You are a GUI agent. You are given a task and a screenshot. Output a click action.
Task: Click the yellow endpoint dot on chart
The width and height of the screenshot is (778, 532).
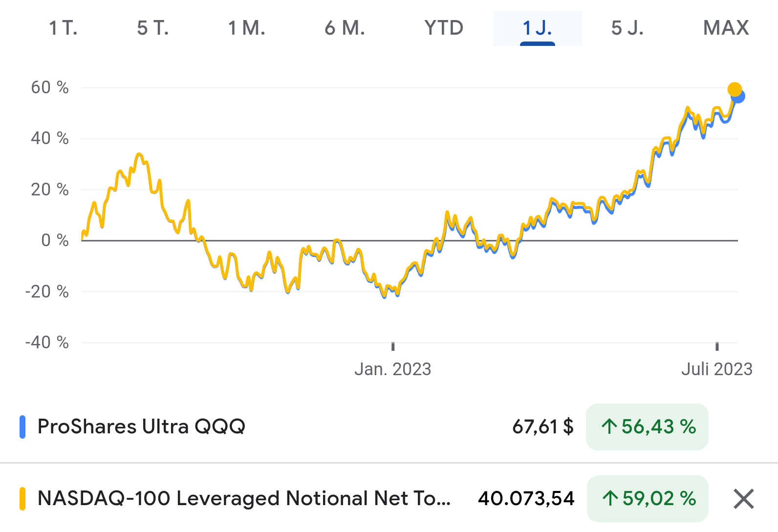735,89
